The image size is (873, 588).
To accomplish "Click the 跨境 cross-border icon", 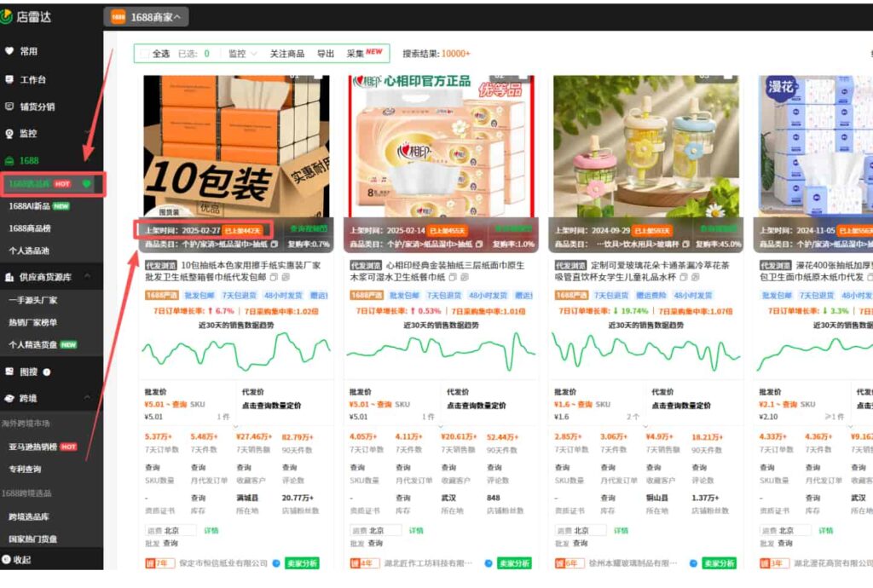I will coord(9,398).
